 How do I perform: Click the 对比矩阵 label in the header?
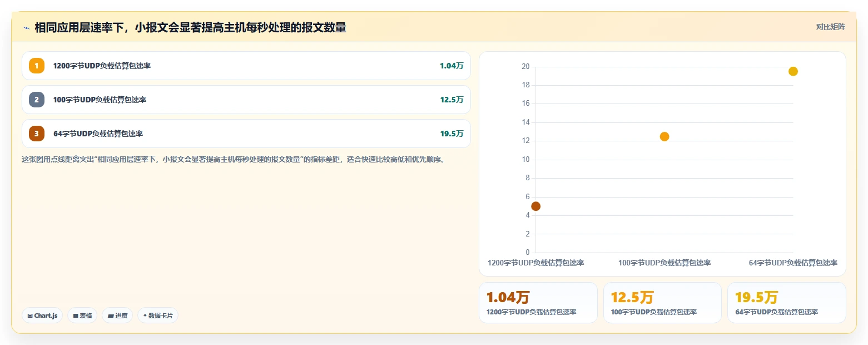[x=830, y=27]
